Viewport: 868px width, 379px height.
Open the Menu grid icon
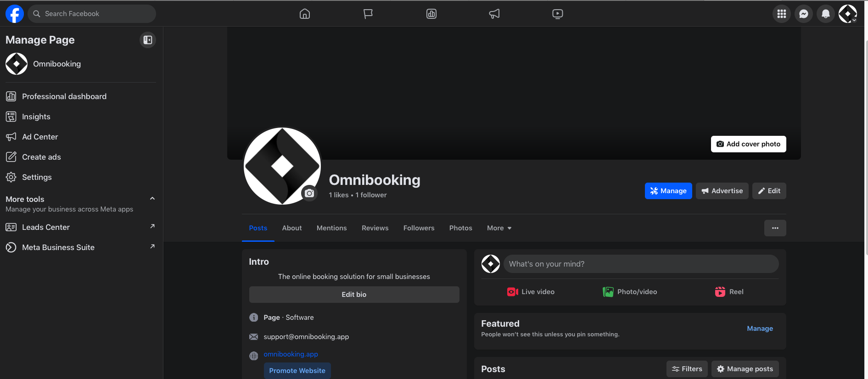pyautogui.click(x=782, y=14)
